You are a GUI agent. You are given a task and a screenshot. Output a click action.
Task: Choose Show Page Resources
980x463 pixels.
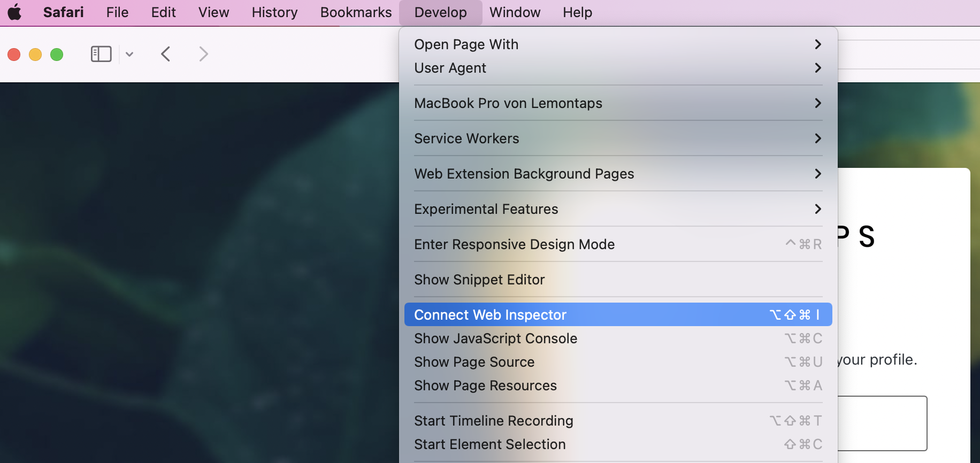[x=618, y=385]
